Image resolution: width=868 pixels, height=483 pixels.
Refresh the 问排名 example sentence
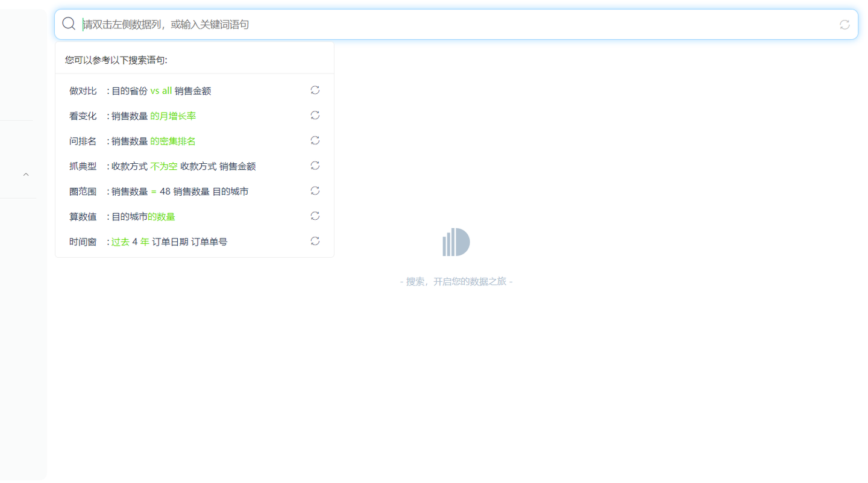pos(315,140)
